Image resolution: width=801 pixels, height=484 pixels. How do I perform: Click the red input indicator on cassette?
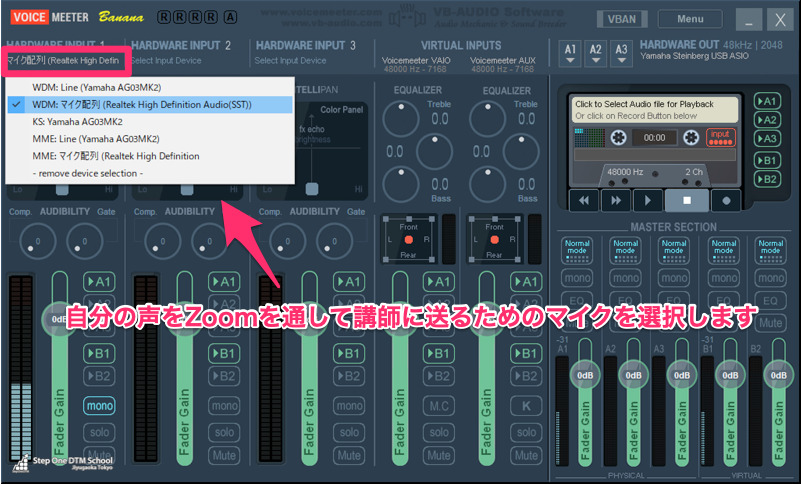point(720,137)
